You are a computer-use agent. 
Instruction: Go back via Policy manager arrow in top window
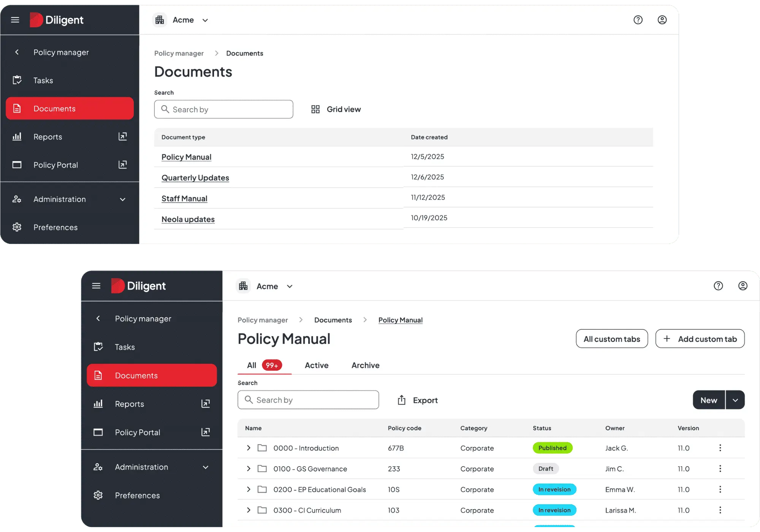(x=17, y=52)
